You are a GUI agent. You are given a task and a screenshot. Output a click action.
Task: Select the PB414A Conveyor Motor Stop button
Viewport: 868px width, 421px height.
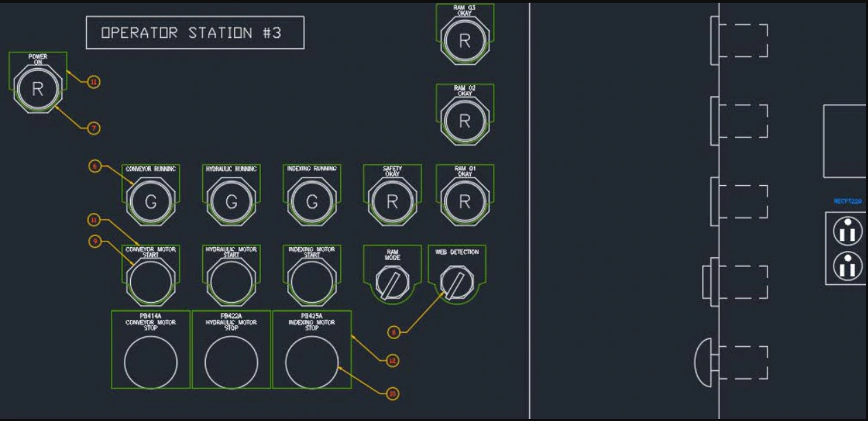pyautogui.click(x=151, y=362)
